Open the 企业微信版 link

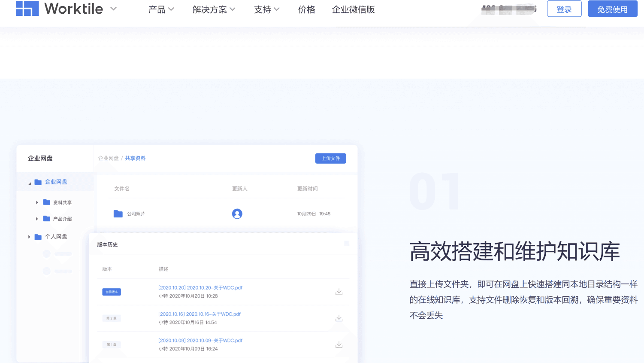pyautogui.click(x=354, y=9)
